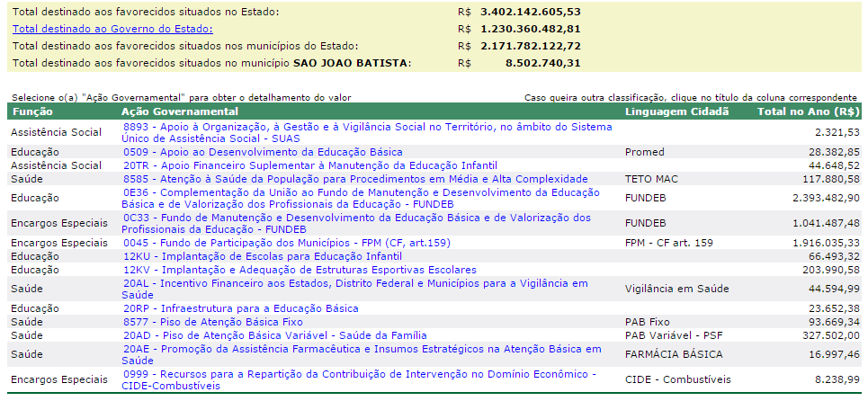Click the TETO MAC label
The width and height of the screenshot is (868, 401).
tap(651, 179)
